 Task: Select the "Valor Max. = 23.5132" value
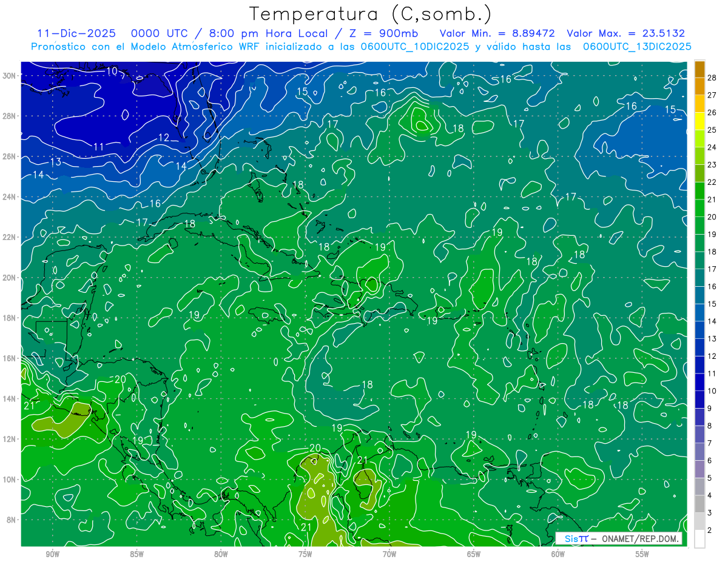[x=625, y=33]
